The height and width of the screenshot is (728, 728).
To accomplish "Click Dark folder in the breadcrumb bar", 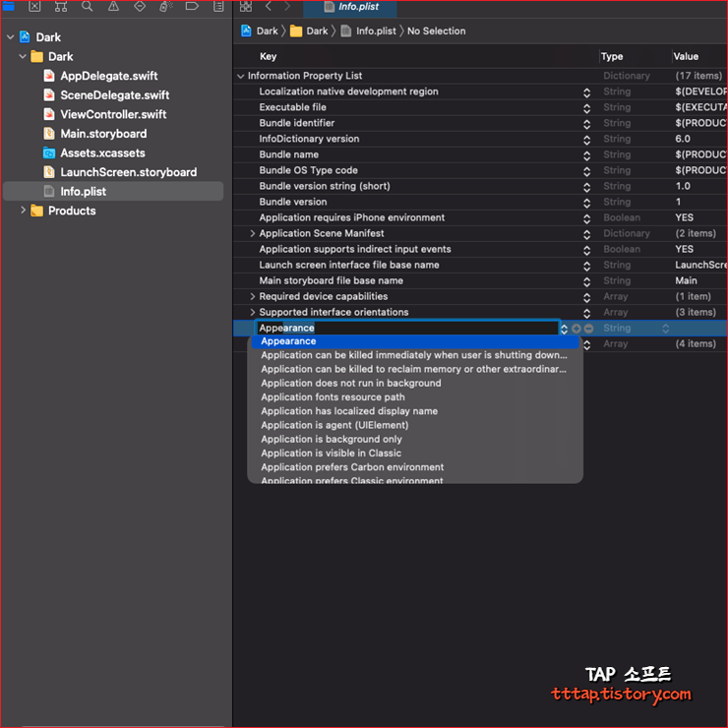I will point(309,31).
